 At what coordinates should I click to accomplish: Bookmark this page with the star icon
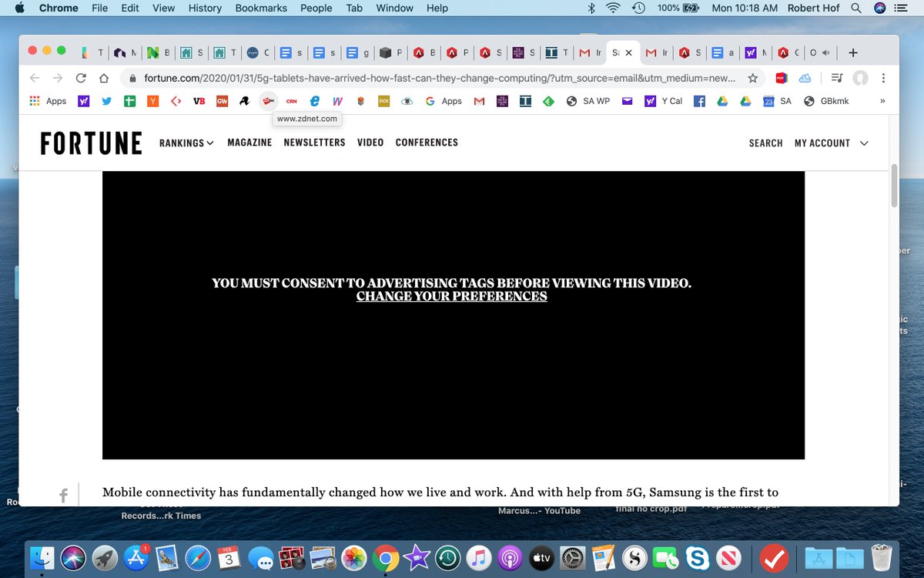point(753,78)
